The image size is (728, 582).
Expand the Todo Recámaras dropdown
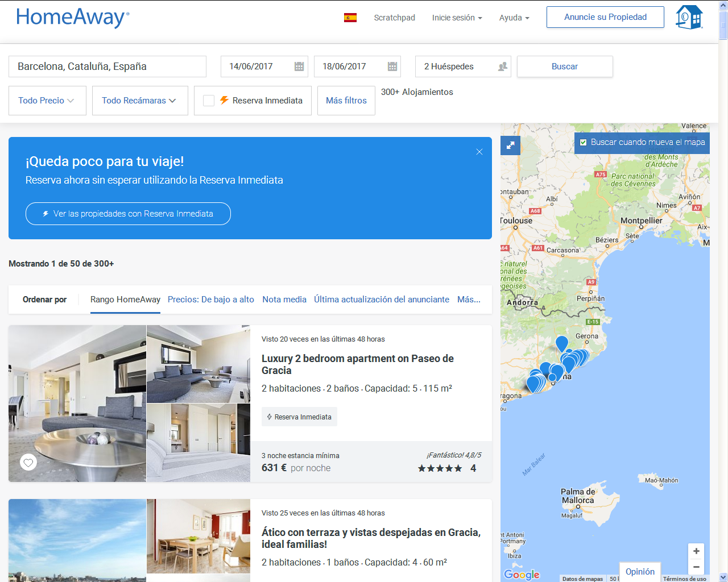(139, 101)
